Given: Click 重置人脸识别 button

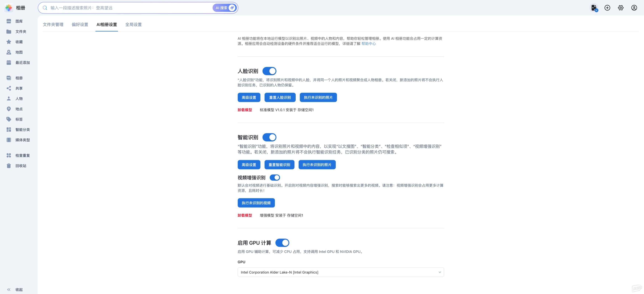Looking at the screenshot, I should 280,98.
